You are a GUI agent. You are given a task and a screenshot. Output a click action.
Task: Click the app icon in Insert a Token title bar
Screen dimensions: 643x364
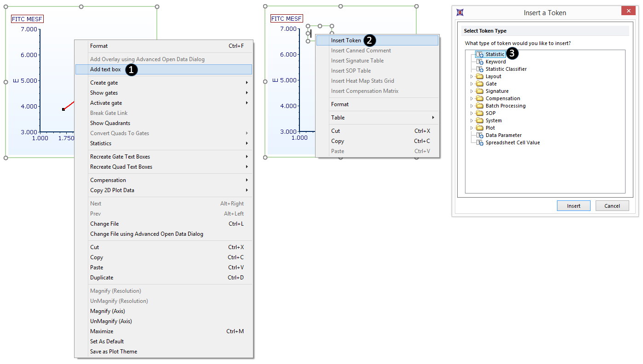460,12
